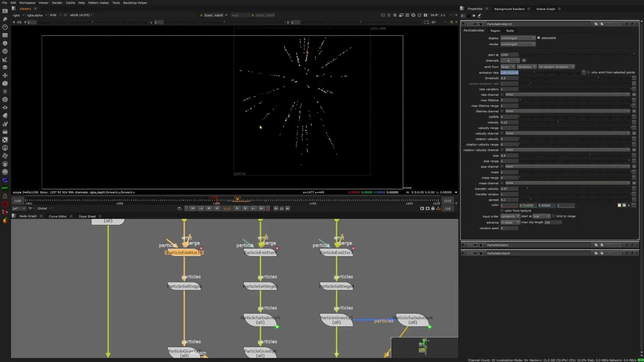Collapse channels set with minus button
The image size is (644, 362).
coord(524,61)
